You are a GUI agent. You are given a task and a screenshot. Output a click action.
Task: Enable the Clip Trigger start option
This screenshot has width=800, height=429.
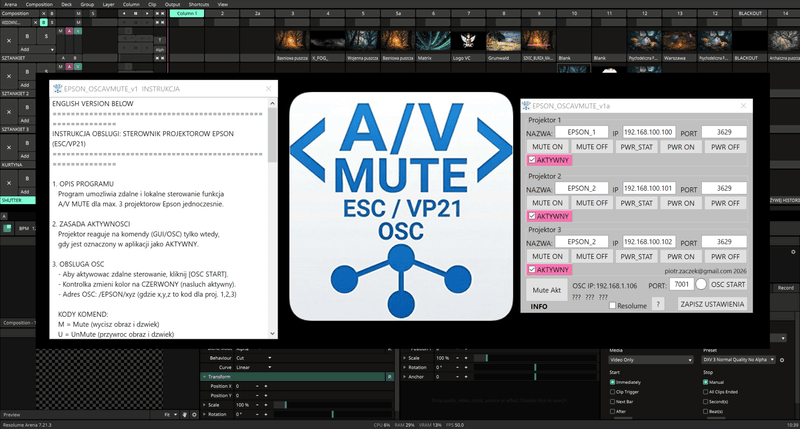point(613,392)
